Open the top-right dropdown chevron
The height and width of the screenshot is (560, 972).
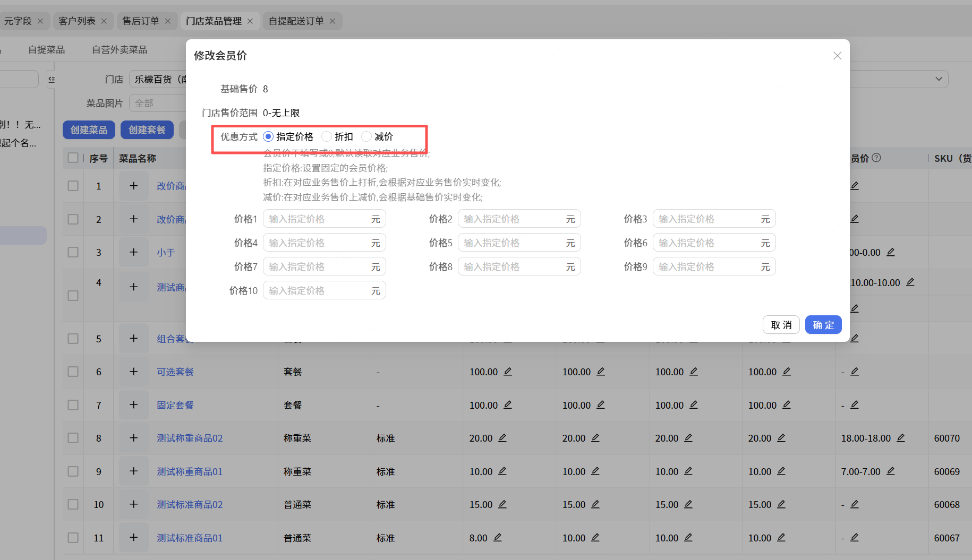pyautogui.click(x=939, y=79)
